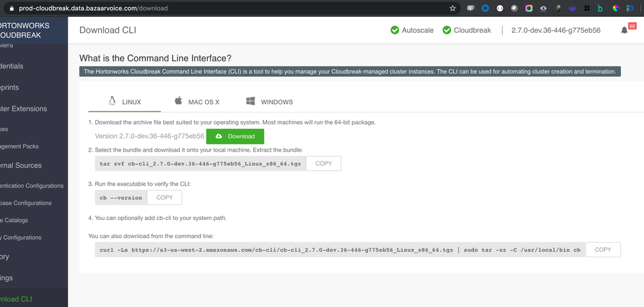Open the teal letter b extension
The width and height of the screenshot is (644, 307).
point(600,8)
